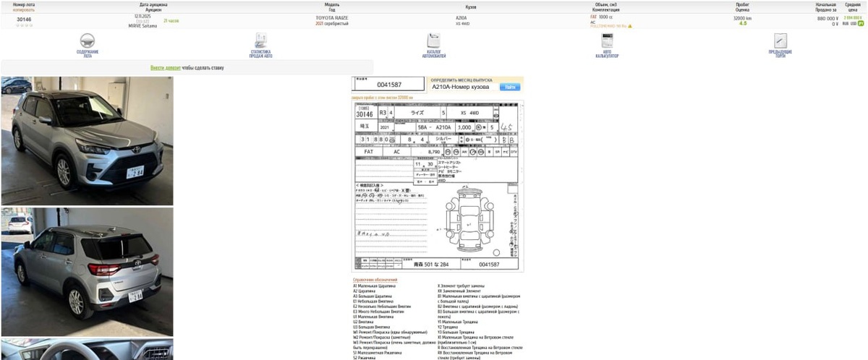This screenshot has height=360, width=868.
Task: Open the Справочник обозначений link
Action: coord(375,280)
